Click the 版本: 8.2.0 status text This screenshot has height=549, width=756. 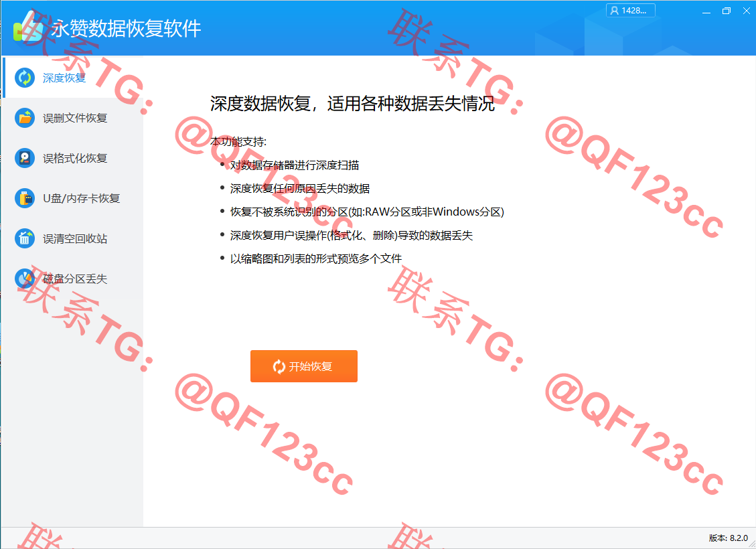[728, 538]
